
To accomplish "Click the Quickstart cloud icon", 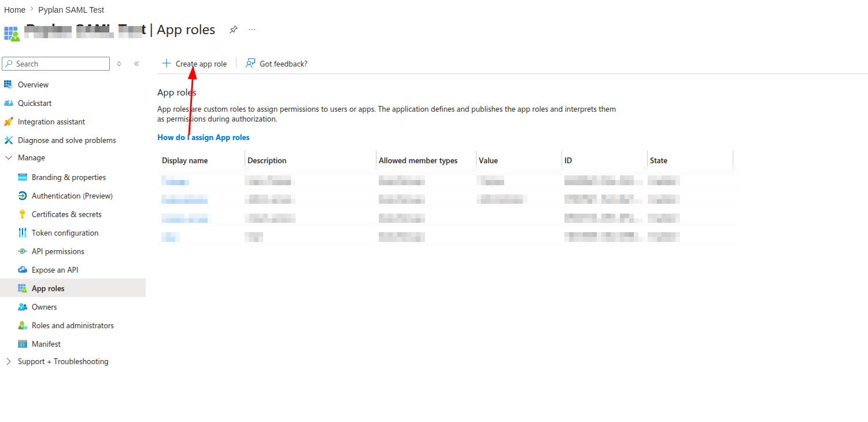I will point(8,103).
